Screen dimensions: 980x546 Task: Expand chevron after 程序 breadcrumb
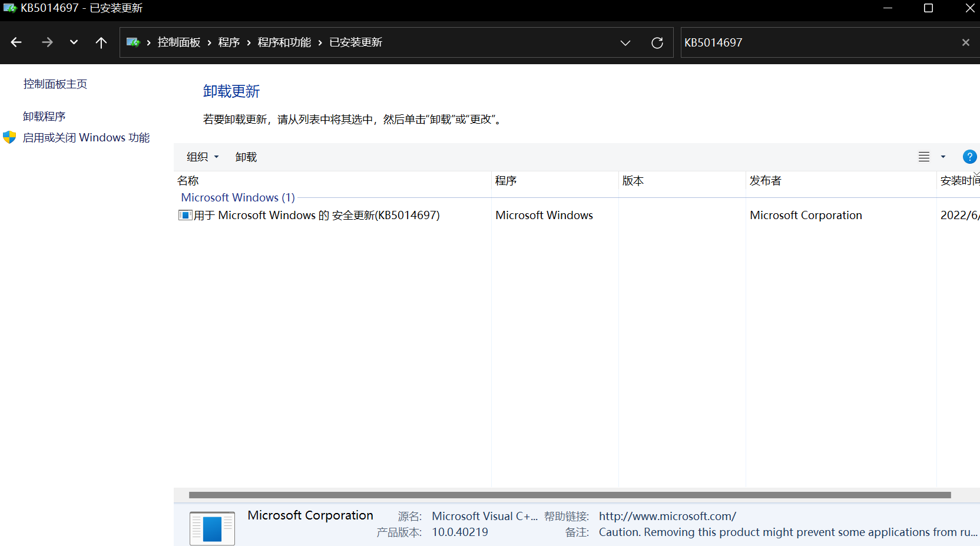coord(249,42)
